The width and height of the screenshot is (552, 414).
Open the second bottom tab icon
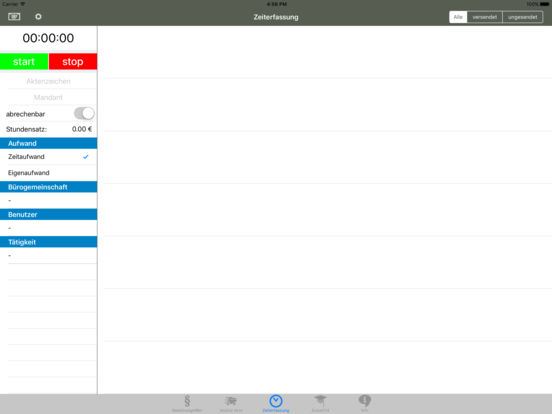click(231, 403)
